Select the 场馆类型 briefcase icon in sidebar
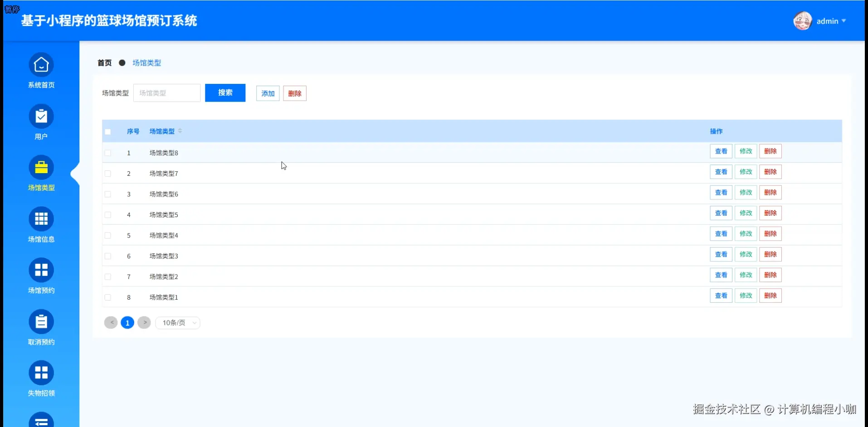The image size is (868, 427). click(x=41, y=168)
